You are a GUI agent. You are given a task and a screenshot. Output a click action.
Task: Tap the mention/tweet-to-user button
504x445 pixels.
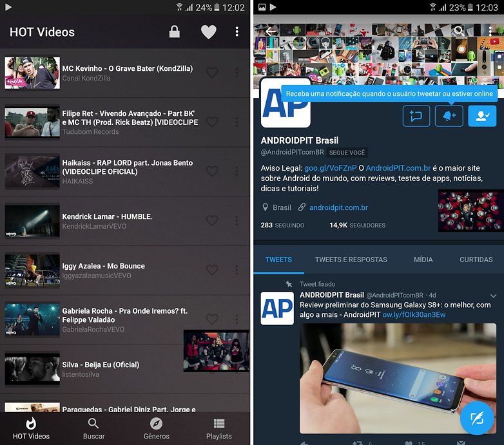tap(416, 116)
